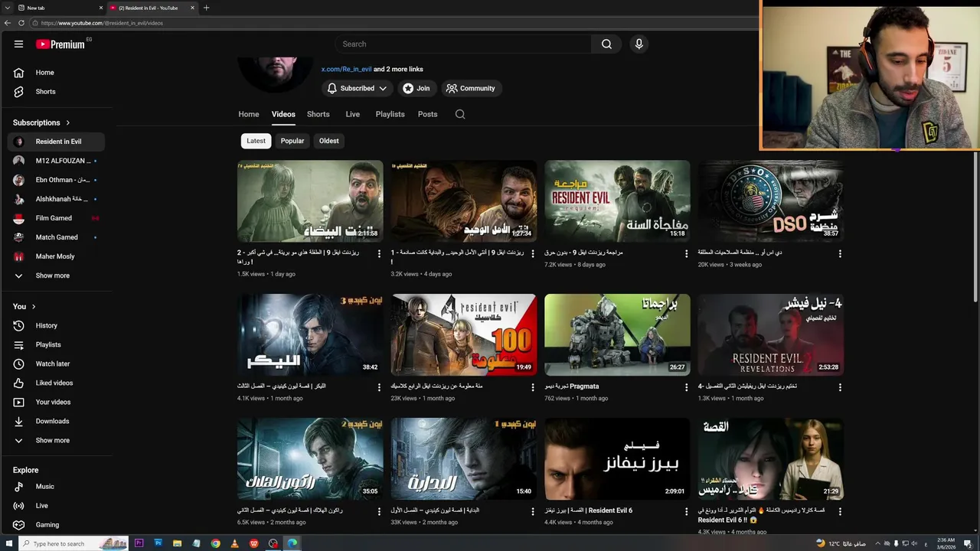Image resolution: width=980 pixels, height=551 pixels.
Task: Search within channel using magnifier icon
Action: (460, 114)
